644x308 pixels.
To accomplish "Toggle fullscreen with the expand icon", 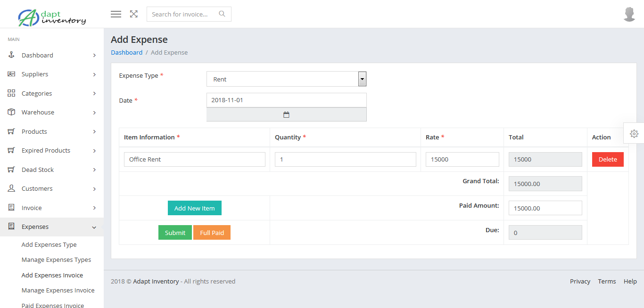I will pos(133,14).
